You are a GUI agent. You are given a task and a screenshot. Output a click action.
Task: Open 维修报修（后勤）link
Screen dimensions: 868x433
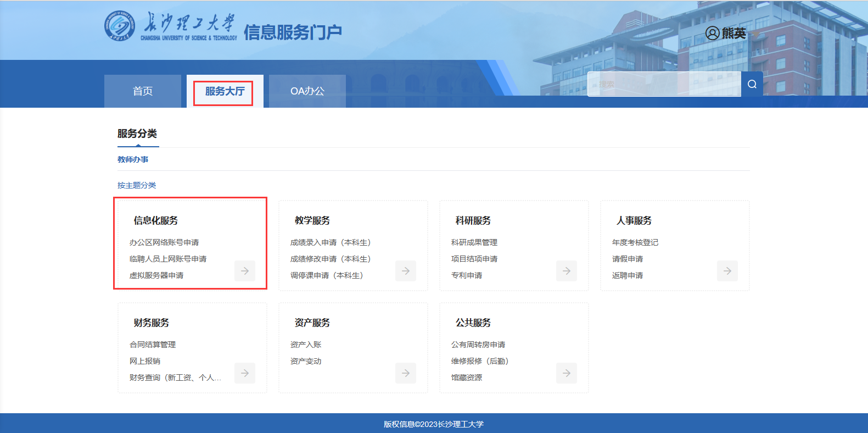(x=480, y=361)
